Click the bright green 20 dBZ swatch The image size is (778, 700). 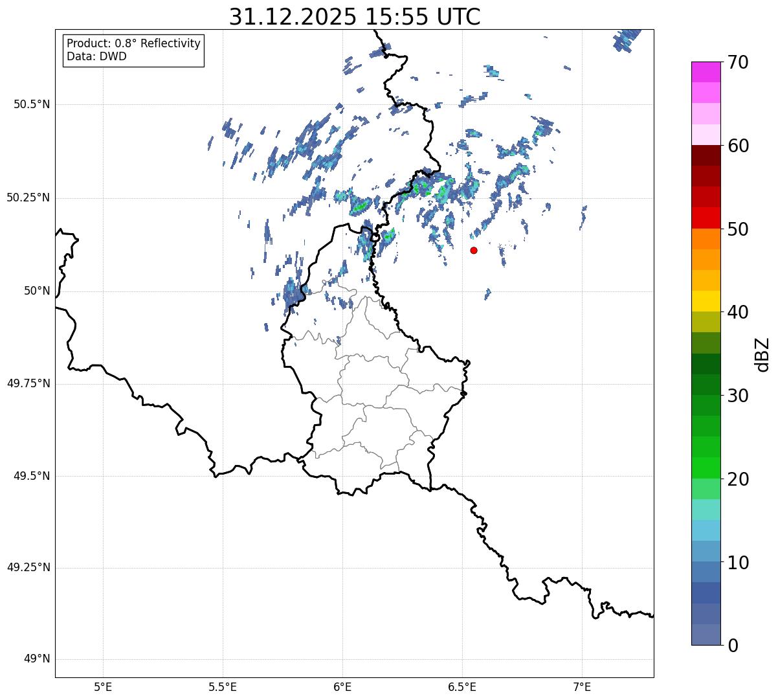(706, 468)
